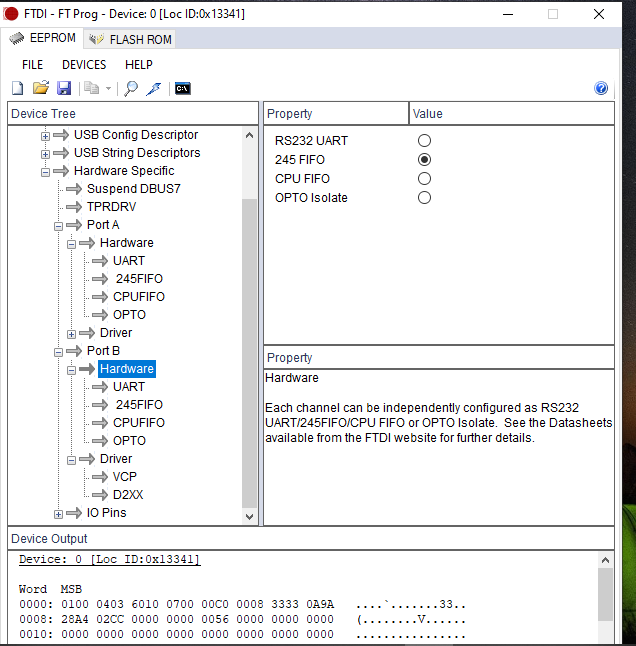The image size is (636, 646).
Task: Select CPUFIFO under Port A Hardware
Action: point(139,297)
